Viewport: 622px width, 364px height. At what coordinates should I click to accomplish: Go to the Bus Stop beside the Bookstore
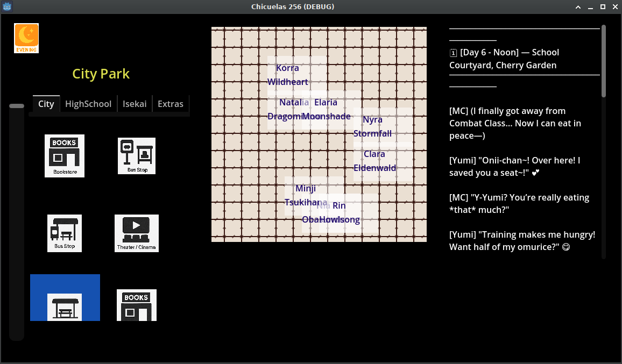[137, 156]
